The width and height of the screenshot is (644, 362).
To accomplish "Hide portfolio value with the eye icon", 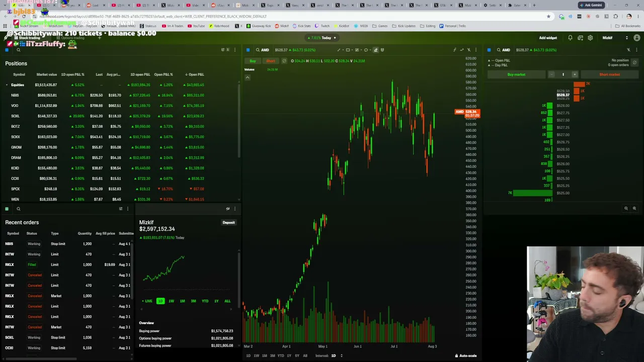I will (x=228, y=209).
